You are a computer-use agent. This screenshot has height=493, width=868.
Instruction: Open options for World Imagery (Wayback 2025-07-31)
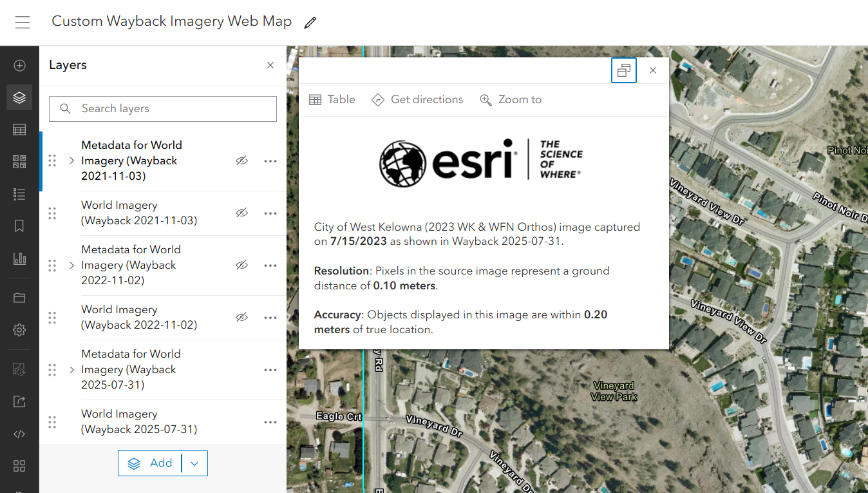[270, 422]
